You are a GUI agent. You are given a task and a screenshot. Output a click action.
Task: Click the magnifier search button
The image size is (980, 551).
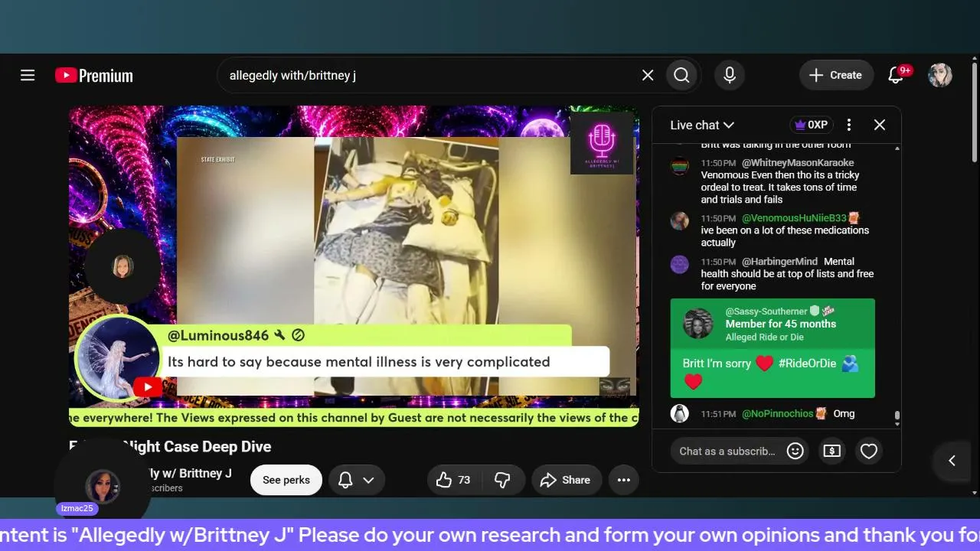(x=681, y=75)
